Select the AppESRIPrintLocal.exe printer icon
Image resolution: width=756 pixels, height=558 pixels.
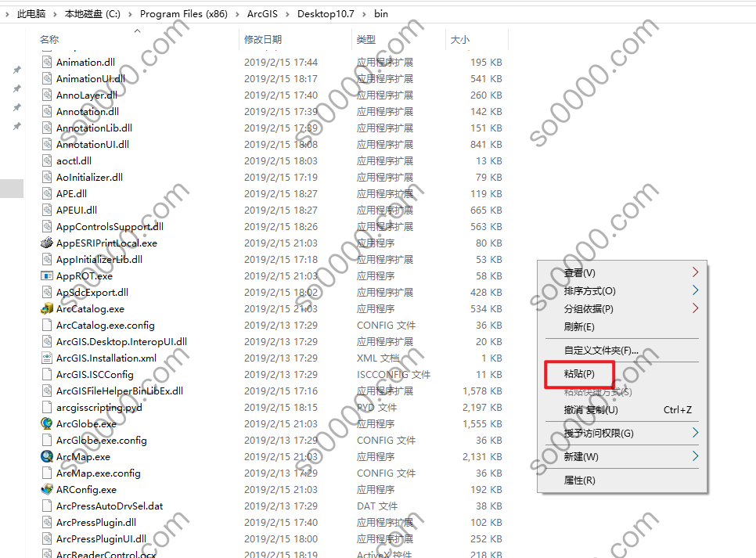coord(47,243)
